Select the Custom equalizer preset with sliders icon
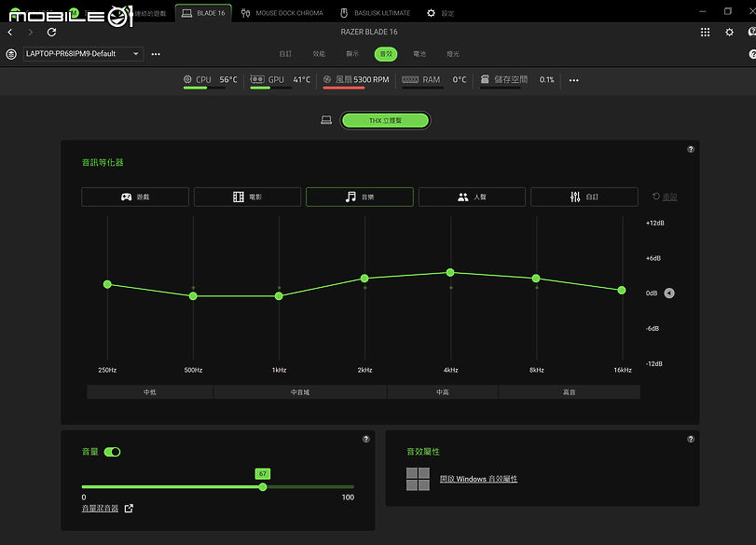The width and height of the screenshot is (756, 545). pos(584,197)
